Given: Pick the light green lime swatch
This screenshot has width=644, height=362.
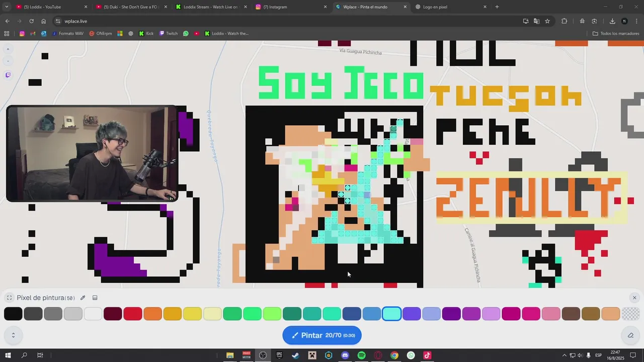Looking at the screenshot, I should (272, 314).
